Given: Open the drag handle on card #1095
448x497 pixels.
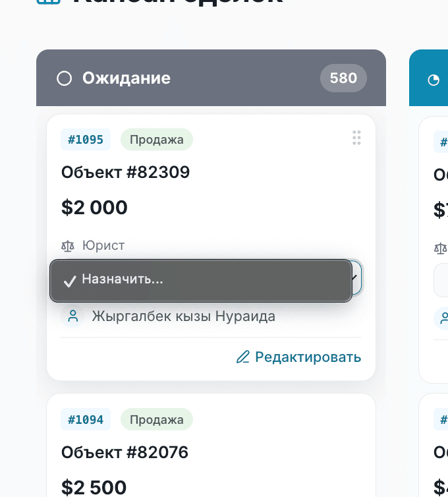Looking at the screenshot, I should [x=356, y=138].
